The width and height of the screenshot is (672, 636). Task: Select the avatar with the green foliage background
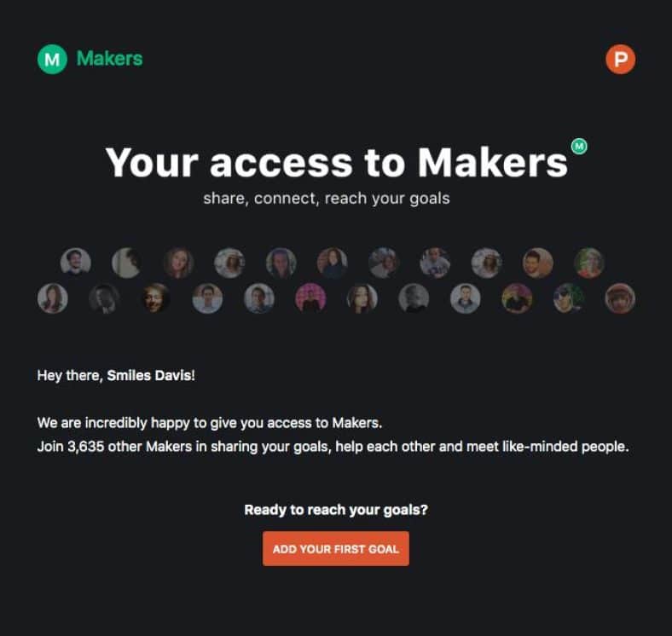click(589, 263)
